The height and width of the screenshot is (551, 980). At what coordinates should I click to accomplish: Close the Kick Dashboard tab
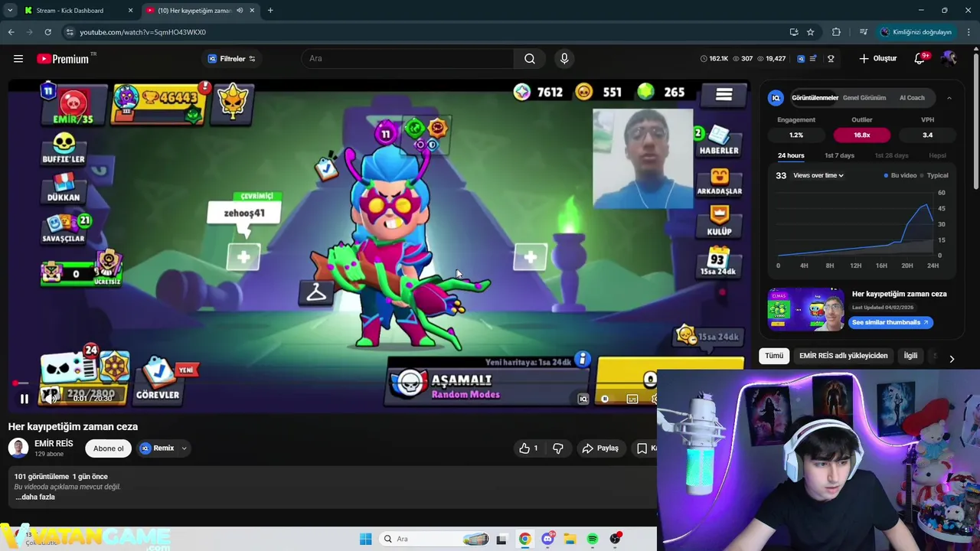[x=130, y=11]
